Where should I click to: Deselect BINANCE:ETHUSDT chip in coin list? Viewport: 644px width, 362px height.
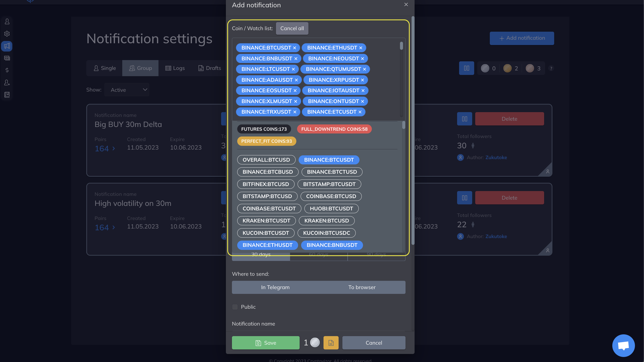(x=267, y=245)
